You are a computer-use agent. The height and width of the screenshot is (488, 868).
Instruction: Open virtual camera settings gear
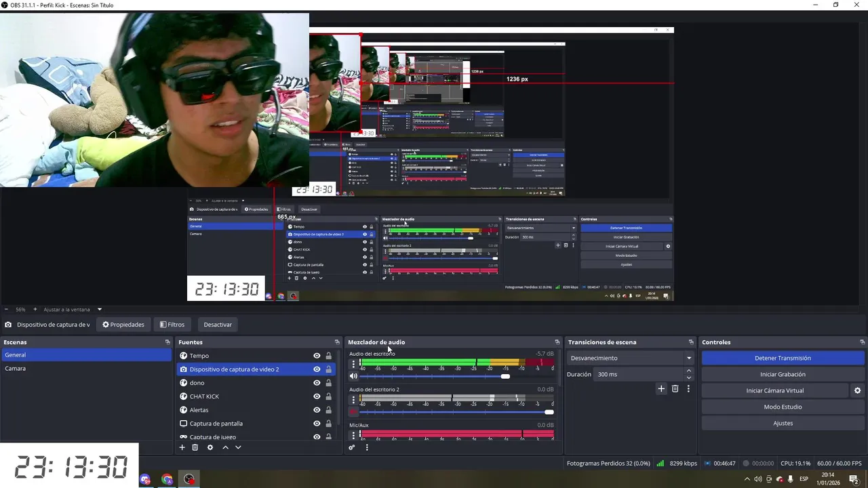(x=857, y=390)
